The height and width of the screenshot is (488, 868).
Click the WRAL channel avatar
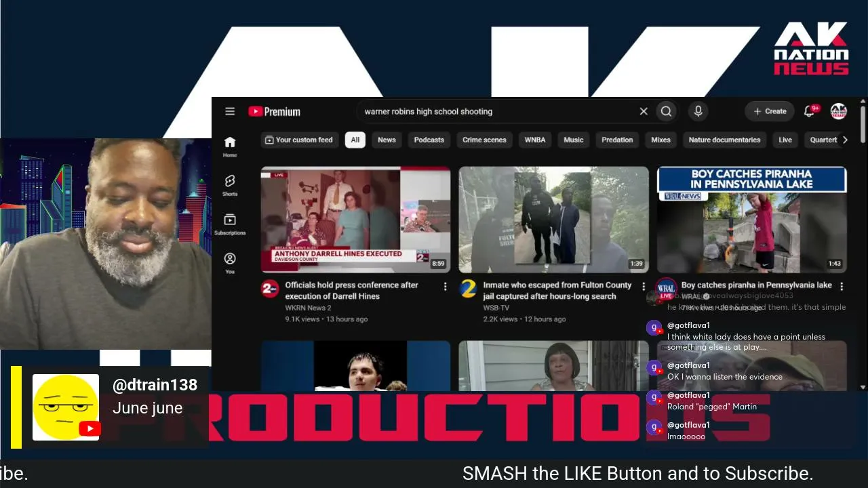pyautogui.click(x=666, y=289)
